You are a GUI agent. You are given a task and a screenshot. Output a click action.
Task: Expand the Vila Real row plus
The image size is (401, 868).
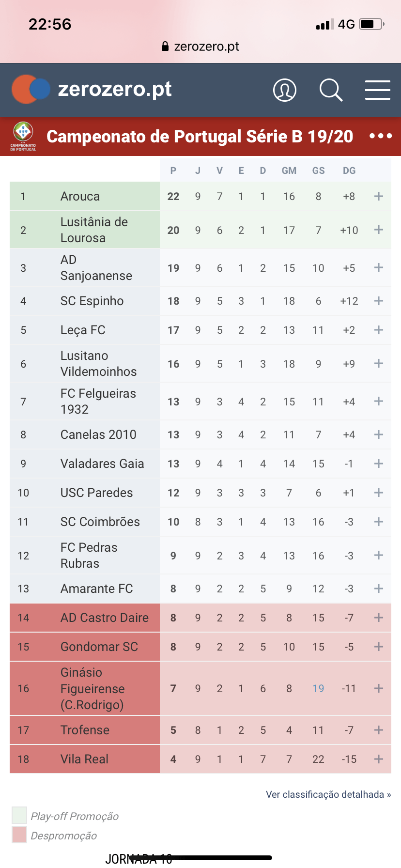379,759
